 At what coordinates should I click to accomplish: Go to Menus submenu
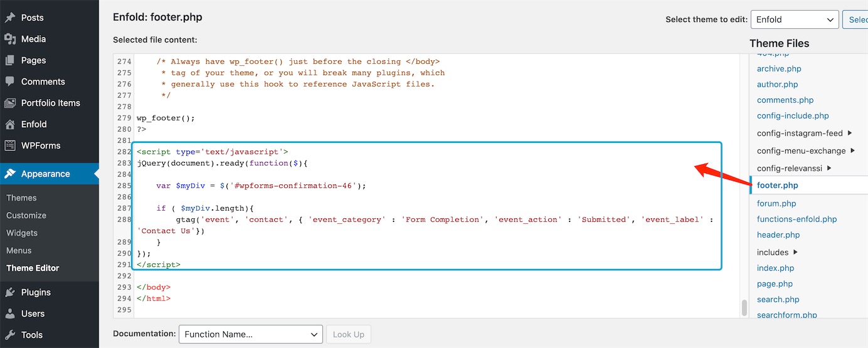coord(19,250)
